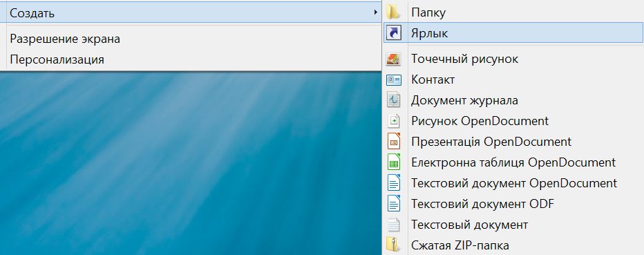Choose Ярлык to create a shortcut

coord(513,33)
